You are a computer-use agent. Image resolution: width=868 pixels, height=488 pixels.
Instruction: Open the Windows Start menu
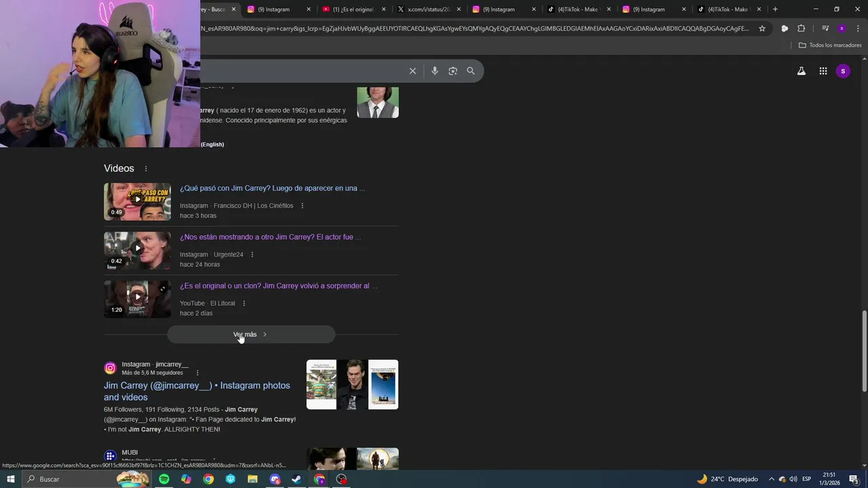coord(10,479)
